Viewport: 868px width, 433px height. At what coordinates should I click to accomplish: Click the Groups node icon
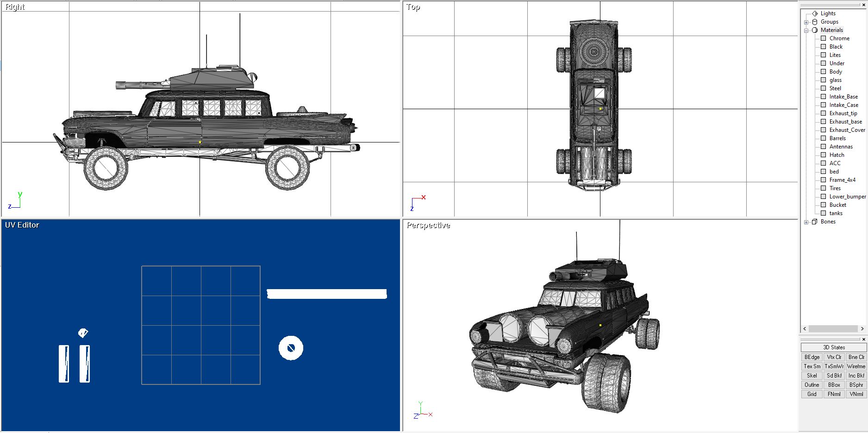tap(815, 22)
